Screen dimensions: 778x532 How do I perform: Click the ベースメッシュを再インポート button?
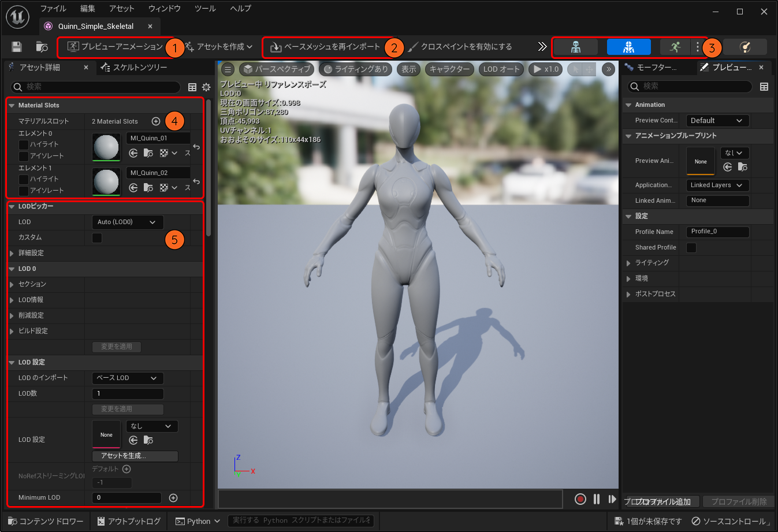pyautogui.click(x=325, y=47)
